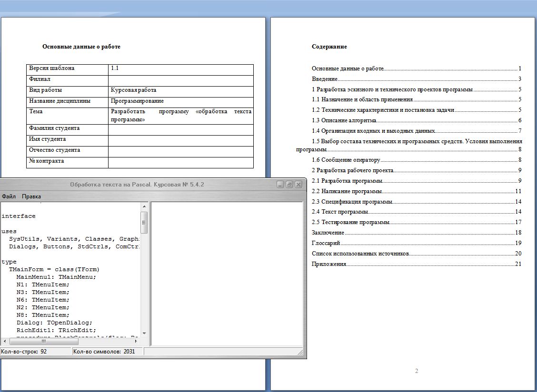Click the 'interface' code line
This screenshot has width=537, height=392.
click(x=19, y=216)
